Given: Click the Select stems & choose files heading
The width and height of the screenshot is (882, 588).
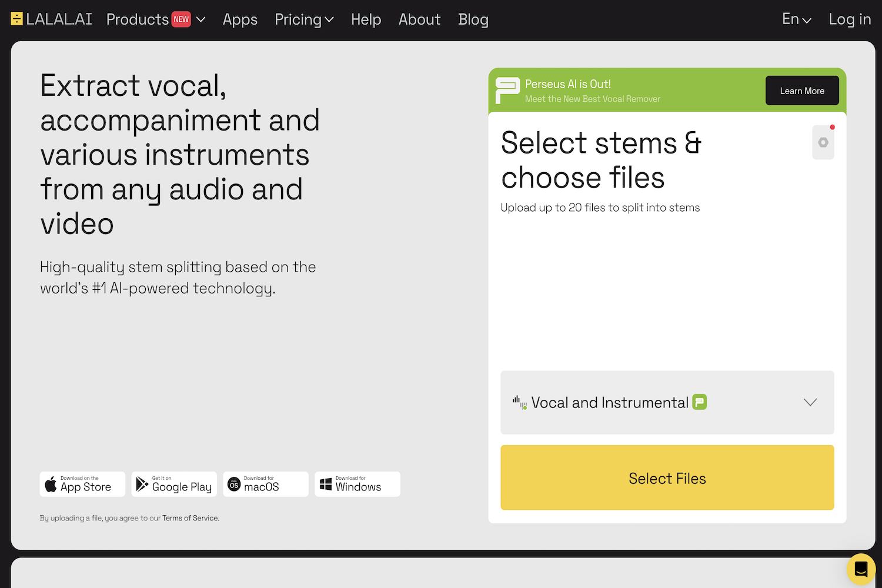Looking at the screenshot, I should (x=602, y=160).
